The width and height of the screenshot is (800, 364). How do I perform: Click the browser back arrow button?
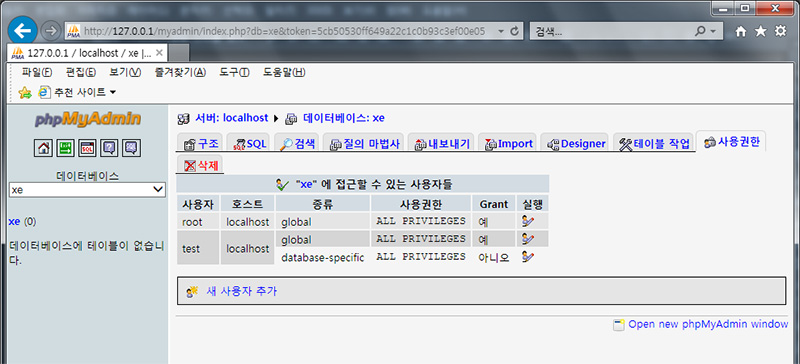click(22, 31)
